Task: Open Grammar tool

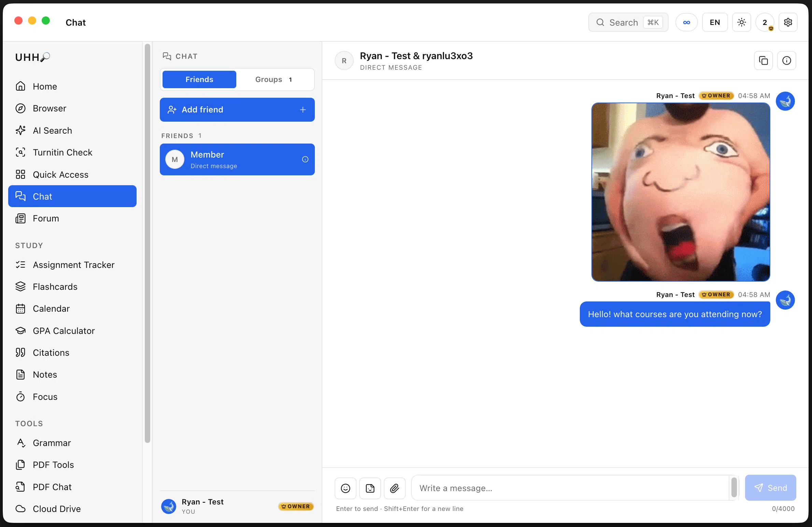Action: coord(72,443)
